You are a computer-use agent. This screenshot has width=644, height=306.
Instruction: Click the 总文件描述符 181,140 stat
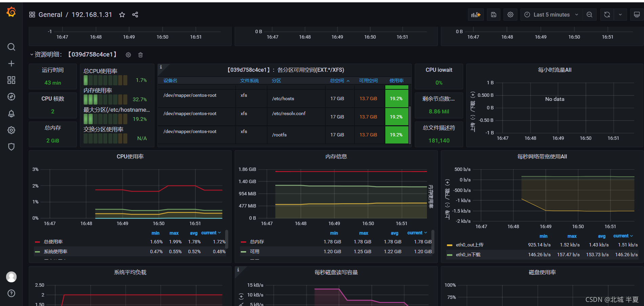coord(439,134)
